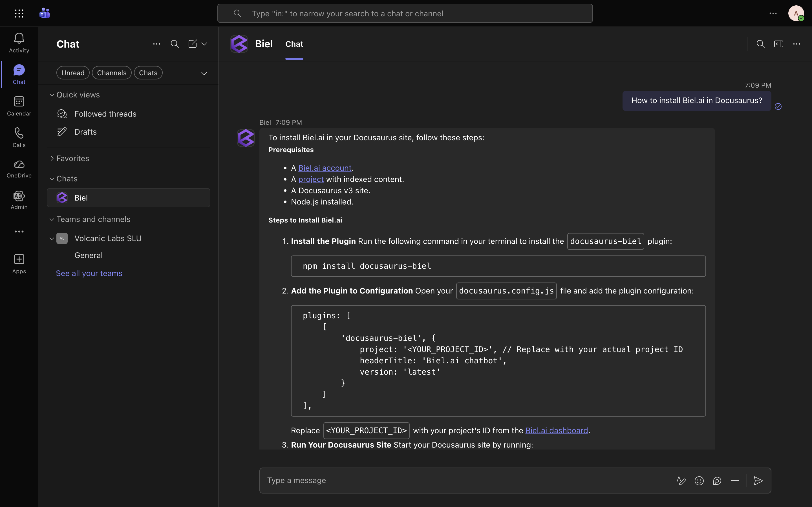Collapse the Volcanic Labs SLU team
This screenshot has height=507, width=812.
51,238
